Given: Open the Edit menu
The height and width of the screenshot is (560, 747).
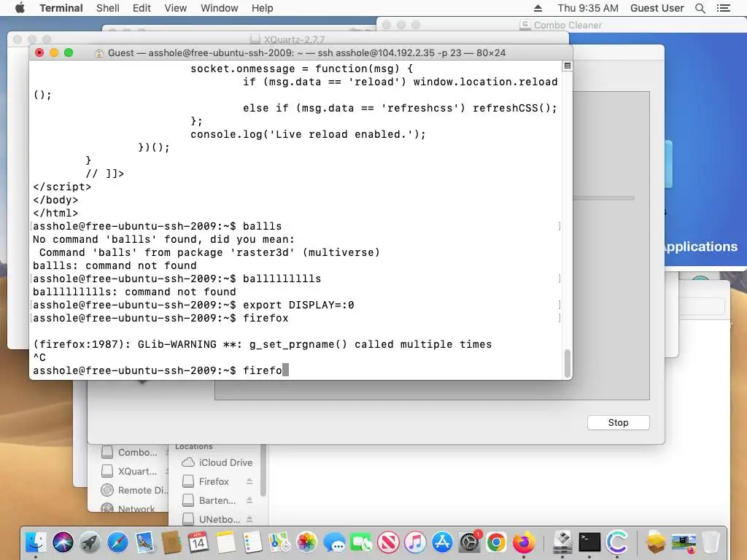Looking at the screenshot, I should pyautogui.click(x=142, y=8).
